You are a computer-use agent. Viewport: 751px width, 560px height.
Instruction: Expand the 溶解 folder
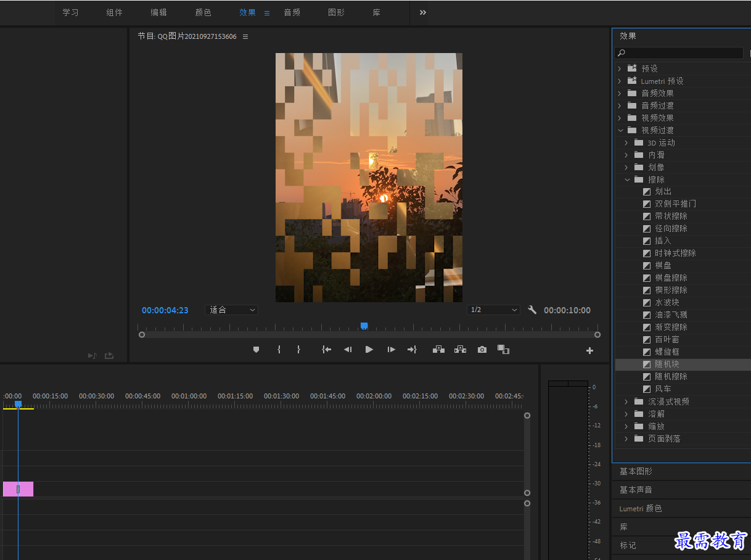click(626, 414)
